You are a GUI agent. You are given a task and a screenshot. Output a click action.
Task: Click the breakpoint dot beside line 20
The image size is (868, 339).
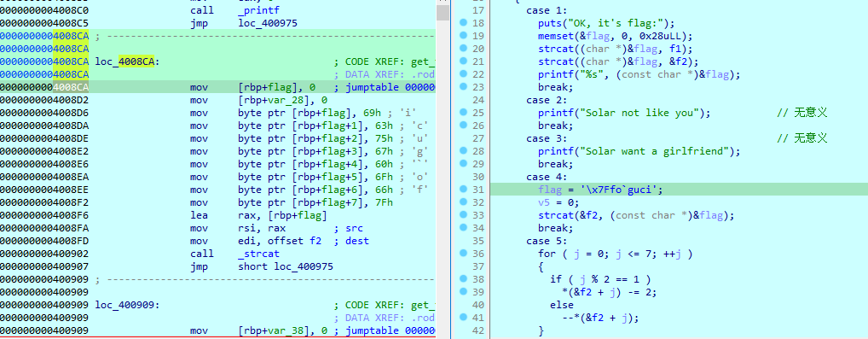tap(463, 49)
